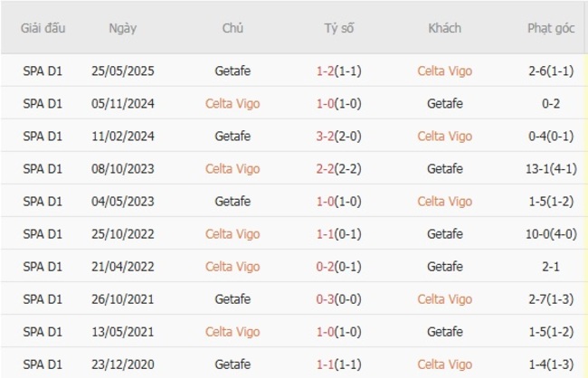Click the "Ngày" column header
Screen dimensions: 588x378
(x=123, y=28)
